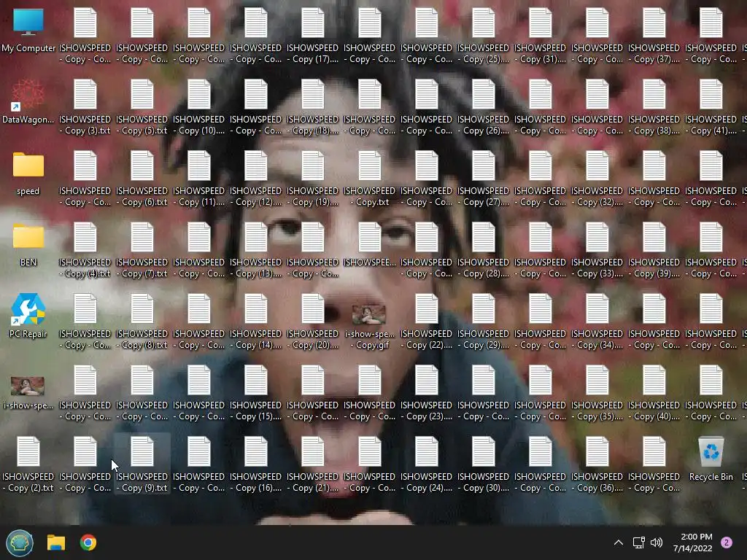The width and height of the screenshot is (747, 560).
Task: Select ISHOWSPEED - Copy (2).txt file
Action: (x=28, y=464)
